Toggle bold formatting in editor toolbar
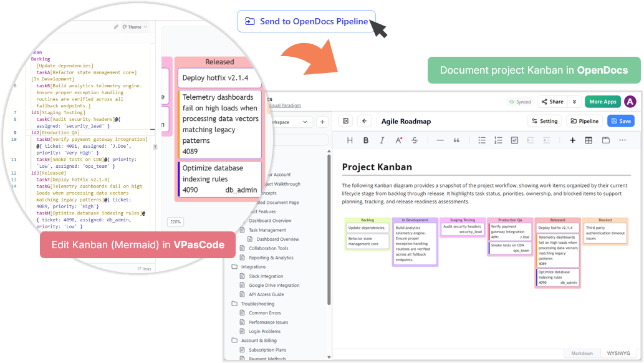 [x=365, y=140]
